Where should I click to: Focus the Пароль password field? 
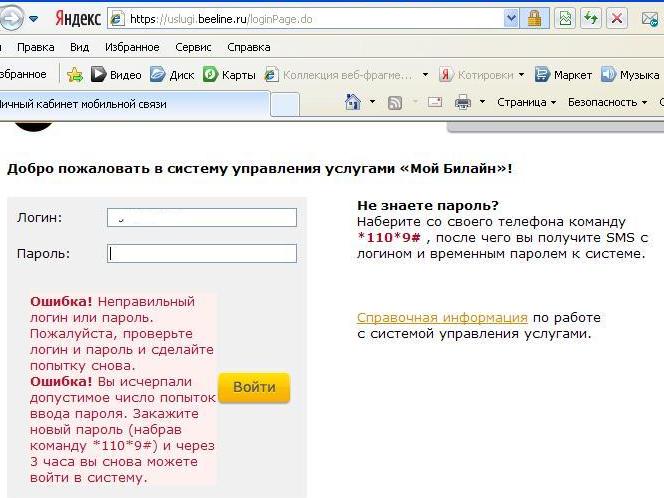pyautogui.click(x=202, y=254)
